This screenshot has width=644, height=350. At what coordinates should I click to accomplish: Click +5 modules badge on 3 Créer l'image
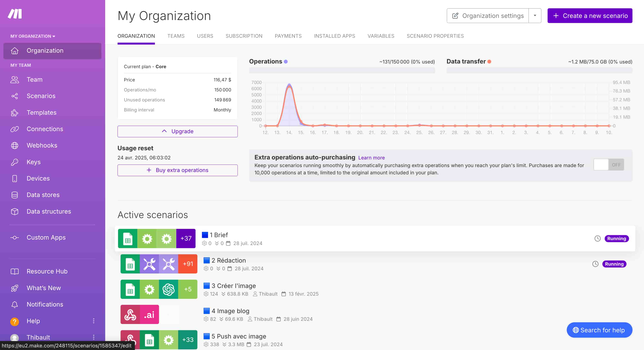[x=188, y=289]
